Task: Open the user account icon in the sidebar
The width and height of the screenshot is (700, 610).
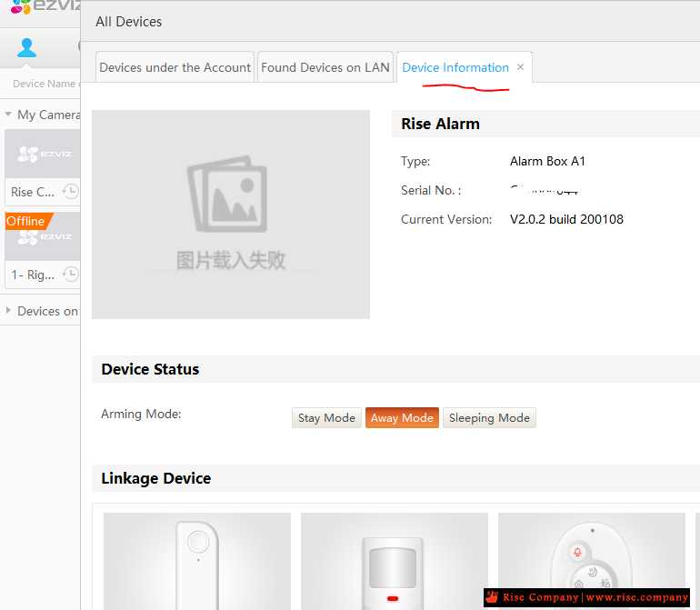Action: 26,48
